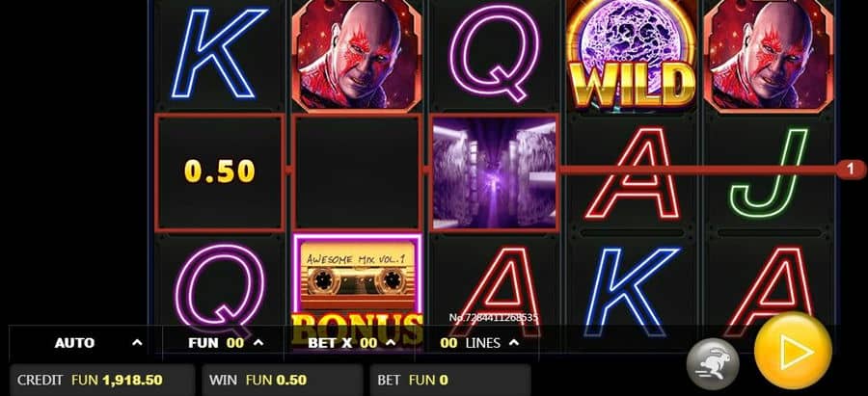868x396 pixels.
Task: Click the green J symbol
Action: (x=769, y=172)
